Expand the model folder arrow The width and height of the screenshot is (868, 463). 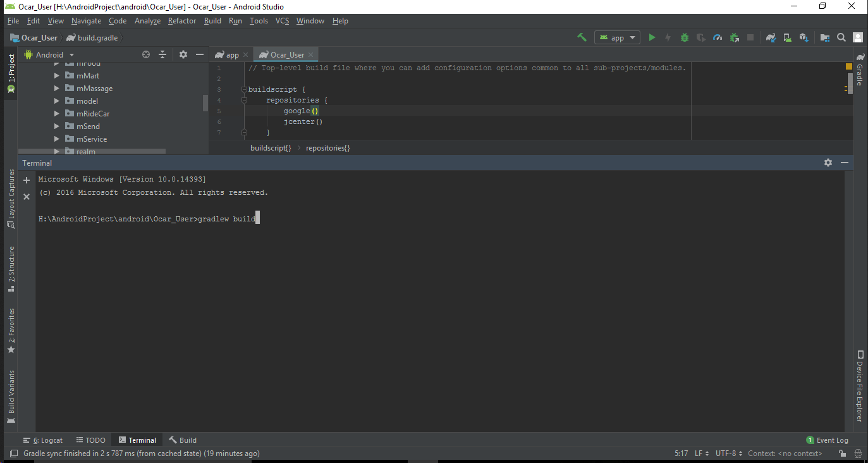click(x=56, y=101)
